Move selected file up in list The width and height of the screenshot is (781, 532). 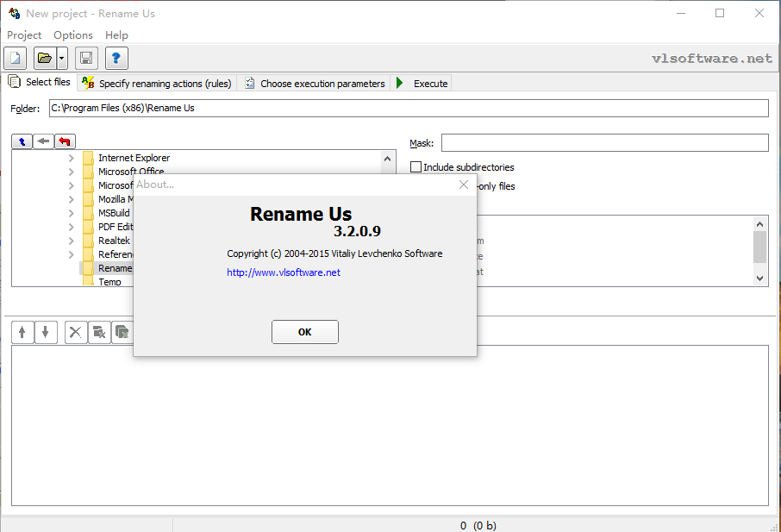tap(22, 332)
